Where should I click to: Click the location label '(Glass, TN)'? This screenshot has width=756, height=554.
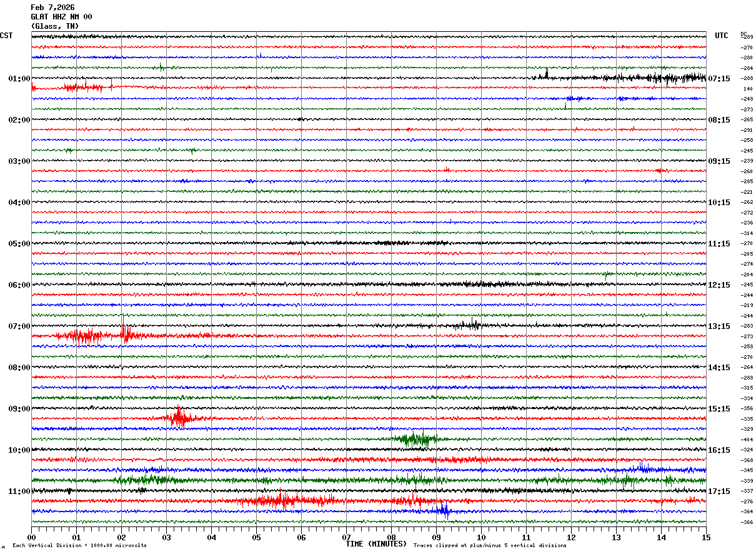tap(55, 26)
